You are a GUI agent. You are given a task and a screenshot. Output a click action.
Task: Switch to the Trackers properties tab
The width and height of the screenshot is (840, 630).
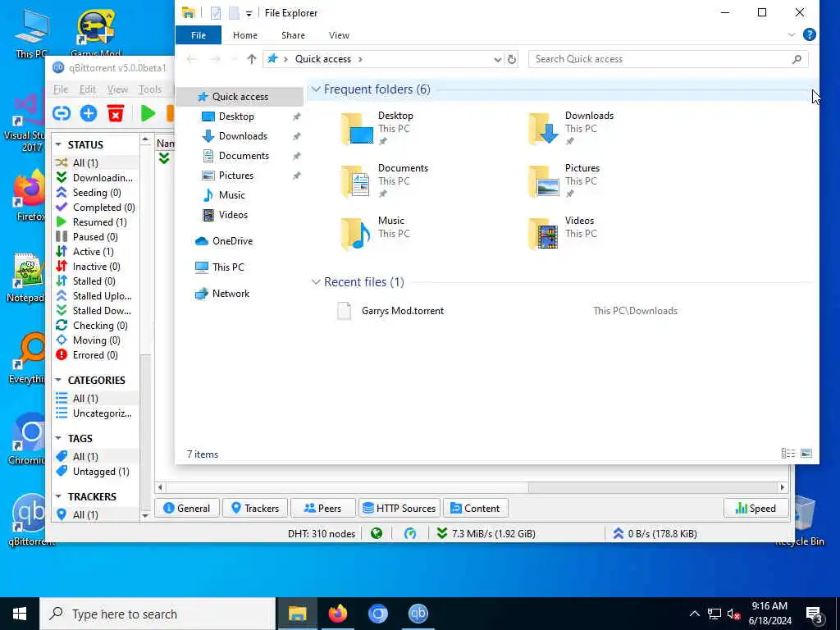click(255, 508)
